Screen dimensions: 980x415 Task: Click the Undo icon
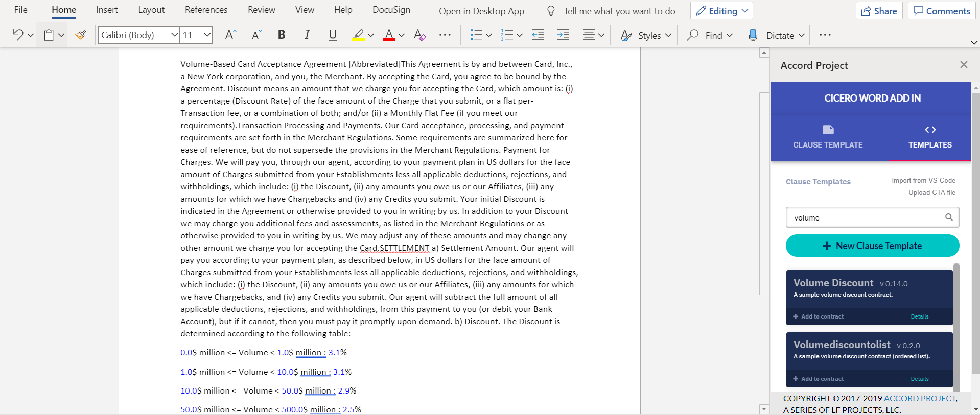coord(18,35)
